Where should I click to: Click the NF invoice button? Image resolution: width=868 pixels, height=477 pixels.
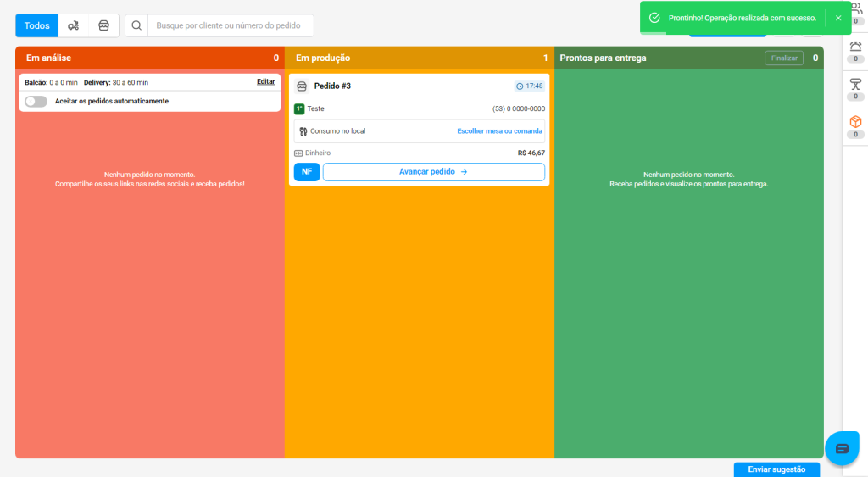(x=306, y=172)
